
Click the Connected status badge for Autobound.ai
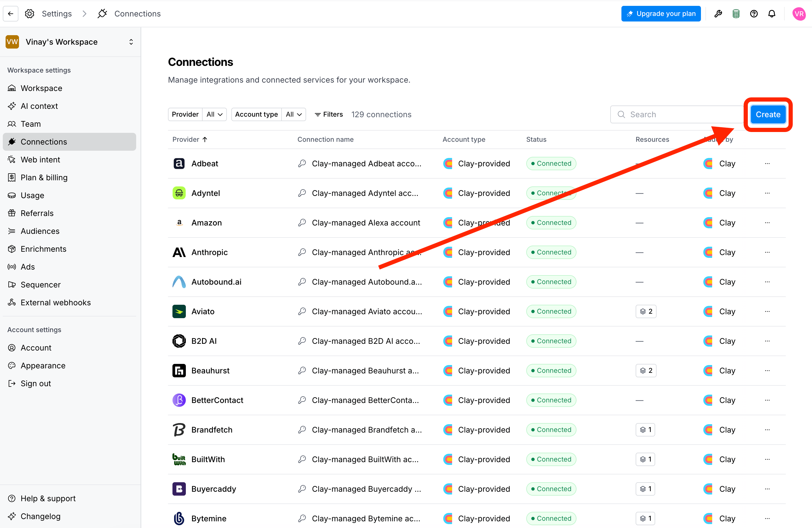click(551, 282)
